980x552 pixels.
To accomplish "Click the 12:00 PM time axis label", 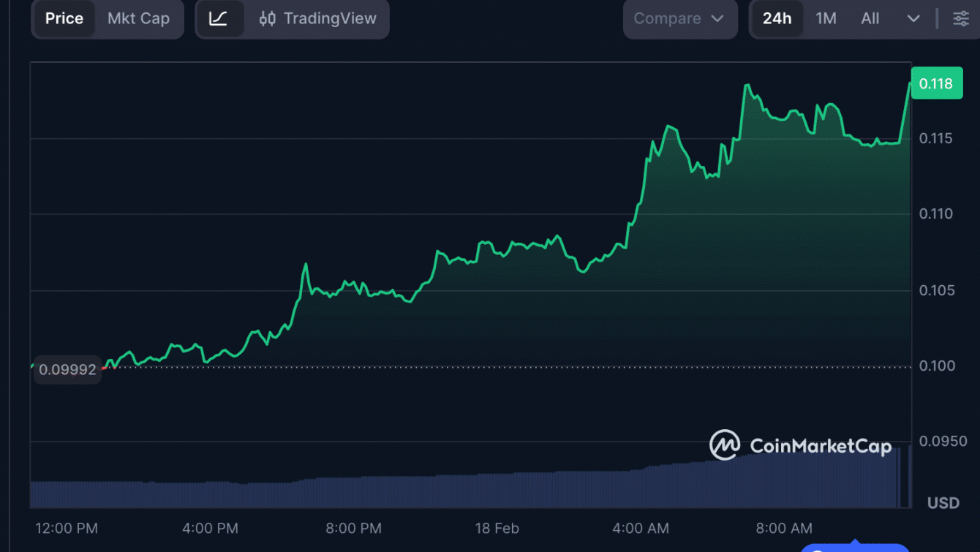I will (67, 528).
